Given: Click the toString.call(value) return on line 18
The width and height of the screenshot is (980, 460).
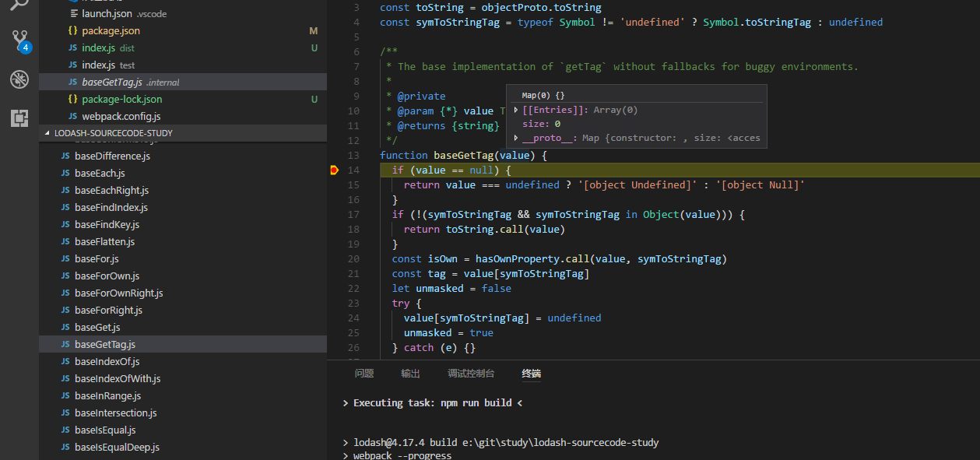Looking at the screenshot, I should pos(484,229).
